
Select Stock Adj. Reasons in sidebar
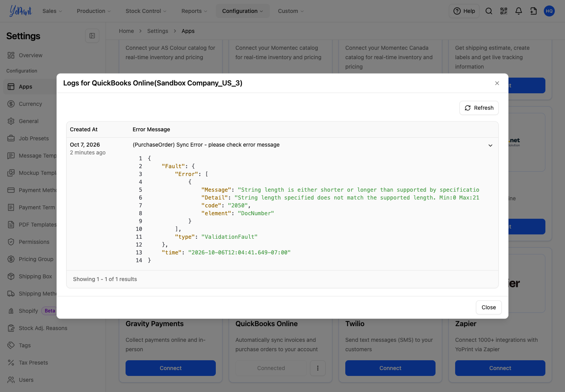tap(43, 328)
